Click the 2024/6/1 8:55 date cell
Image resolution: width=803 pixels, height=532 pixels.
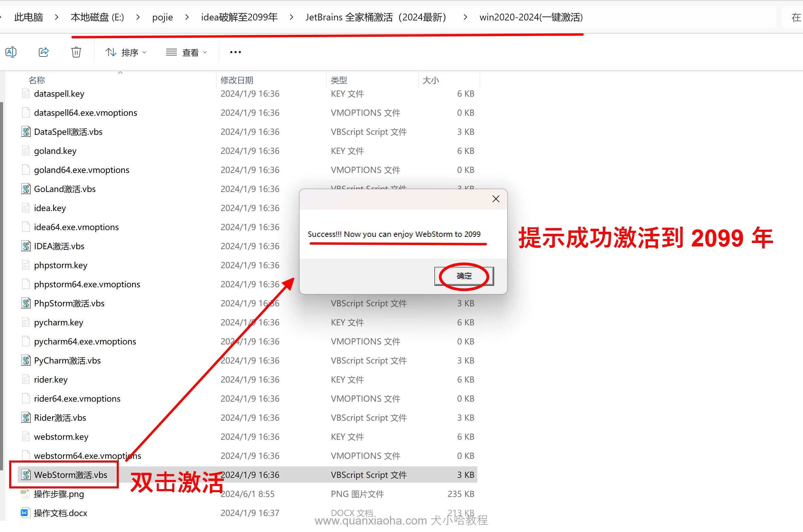247,494
